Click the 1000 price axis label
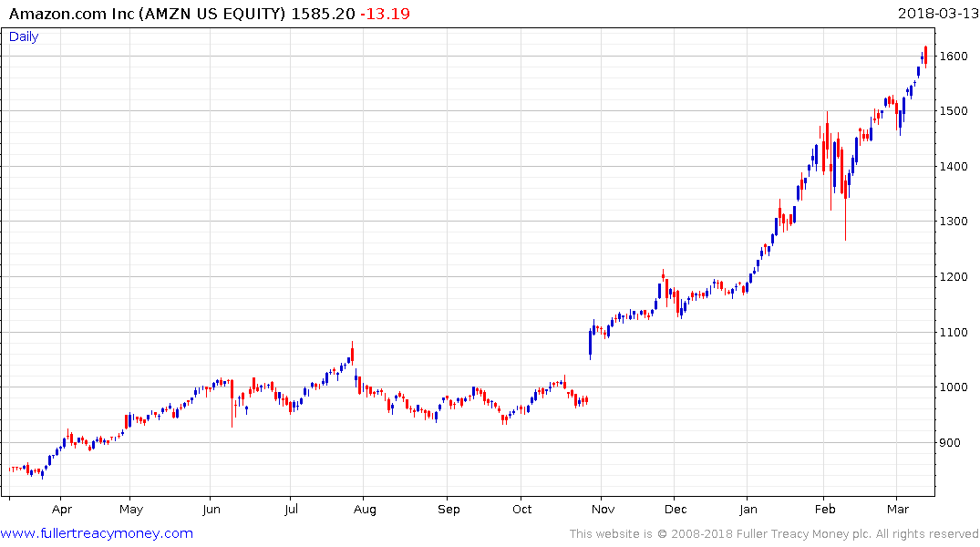The image size is (980, 547). [954, 387]
